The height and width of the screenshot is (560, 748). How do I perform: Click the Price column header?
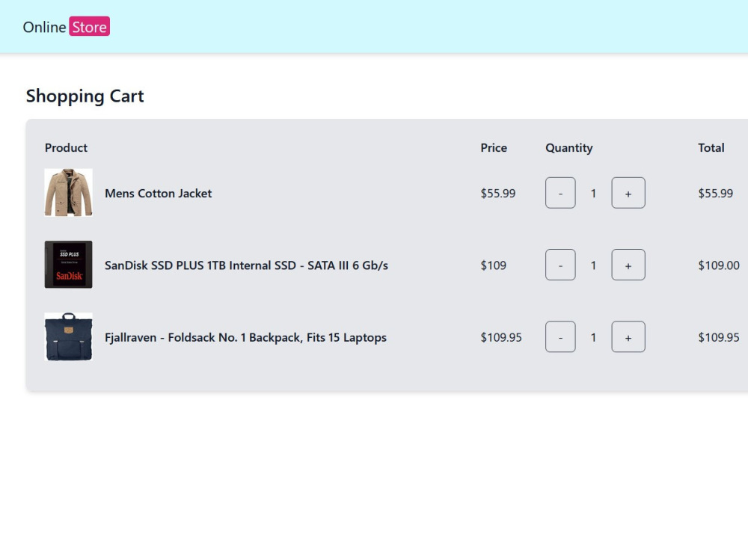[494, 148]
